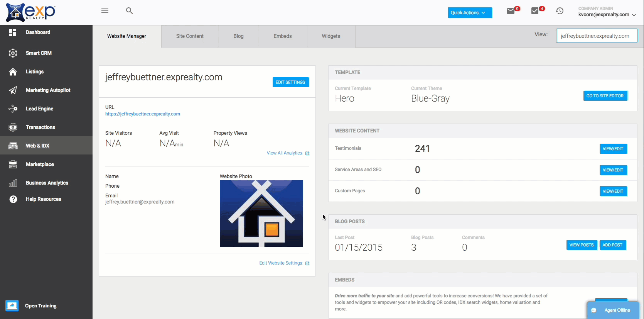
Task: Click the Open Training icon
Action: [12, 305]
